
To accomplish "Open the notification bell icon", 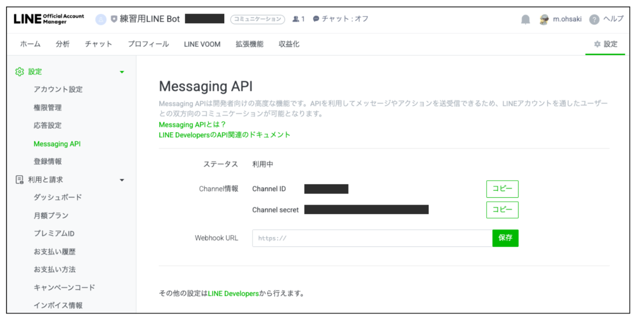I will click(525, 19).
